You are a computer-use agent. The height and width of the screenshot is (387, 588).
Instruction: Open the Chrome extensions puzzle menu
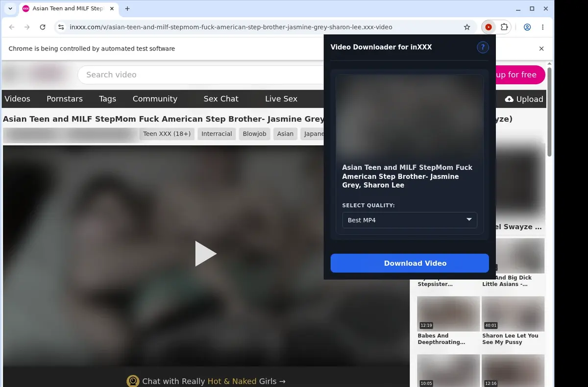504,27
